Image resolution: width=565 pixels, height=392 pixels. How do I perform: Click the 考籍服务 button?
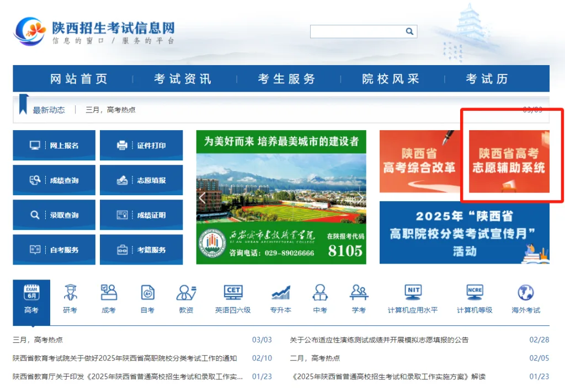click(x=141, y=249)
